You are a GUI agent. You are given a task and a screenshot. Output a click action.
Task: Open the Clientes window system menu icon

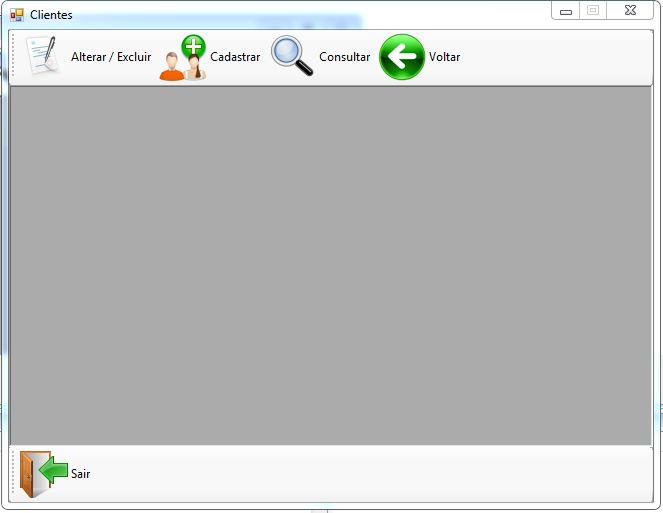pyautogui.click(x=16, y=15)
